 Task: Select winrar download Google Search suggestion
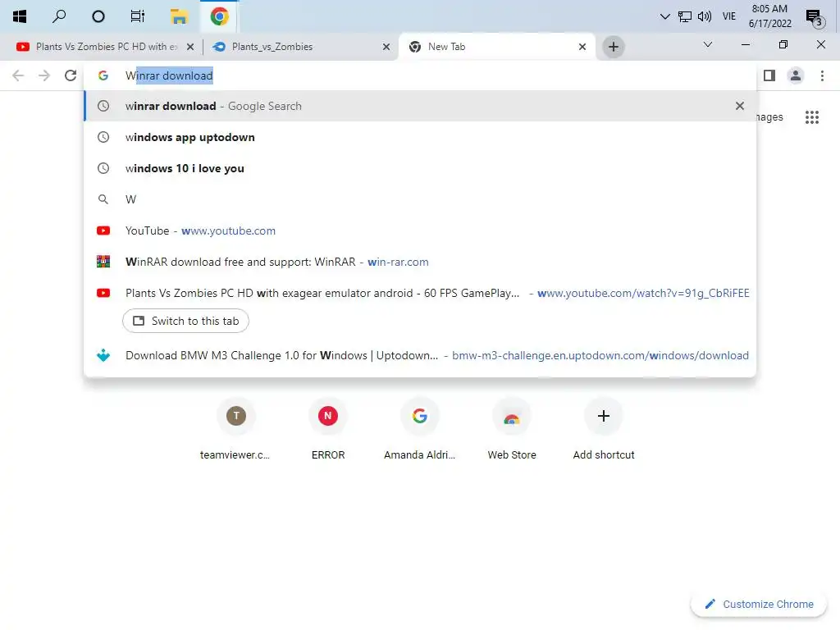point(419,106)
